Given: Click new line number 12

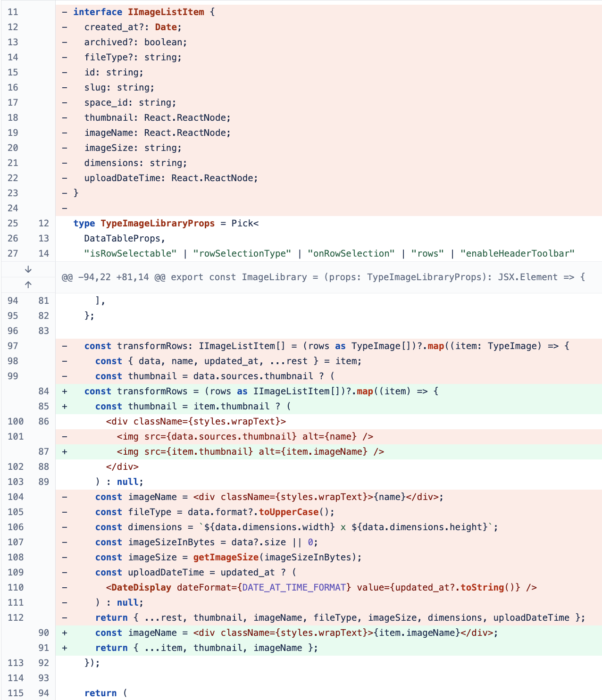Looking at the screenshot, I should [x=44, y=223].
